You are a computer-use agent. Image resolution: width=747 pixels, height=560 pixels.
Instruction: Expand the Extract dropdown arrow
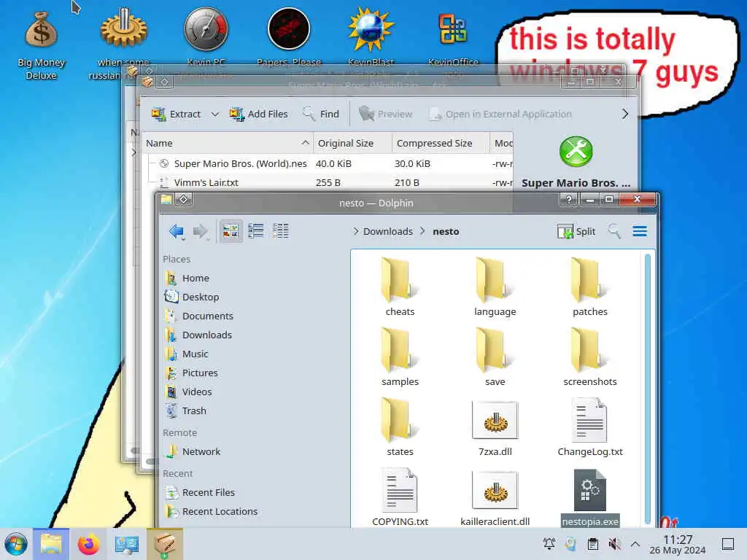tap(215, 114)
